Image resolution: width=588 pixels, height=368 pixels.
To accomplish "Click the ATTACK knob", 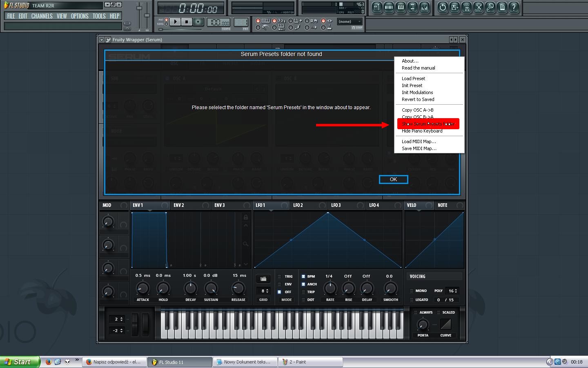I will point(143,288).
